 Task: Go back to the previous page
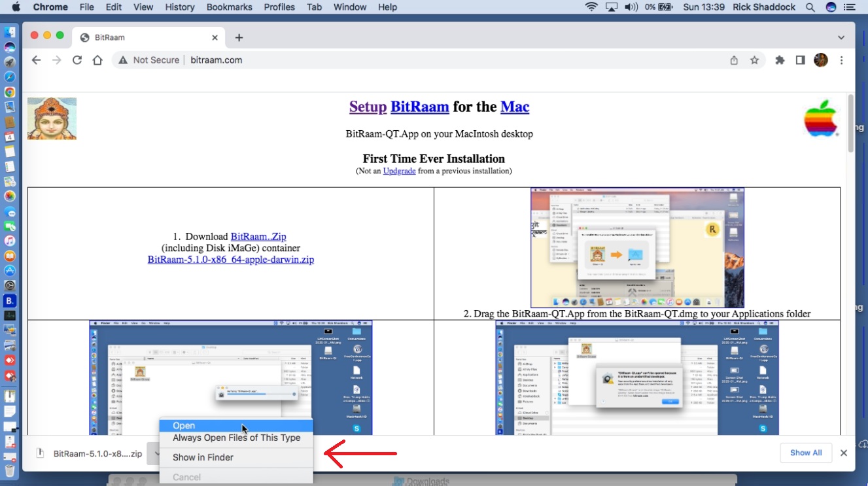(37, 60)
